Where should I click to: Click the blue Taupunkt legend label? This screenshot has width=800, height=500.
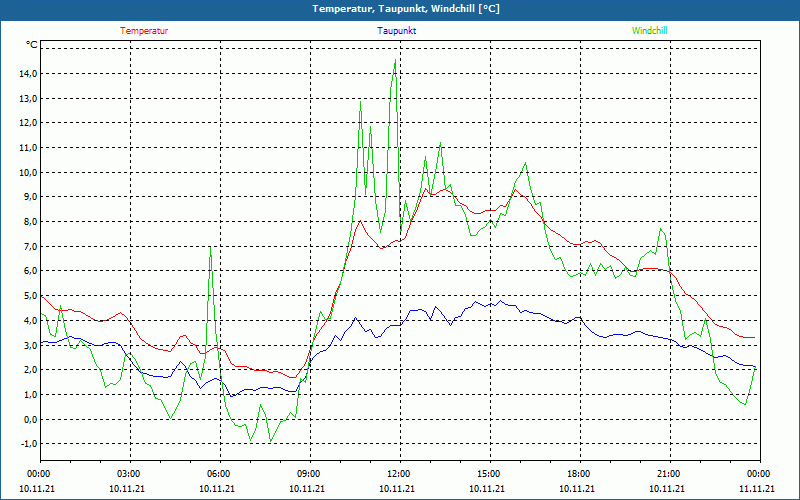pos(396,31)
